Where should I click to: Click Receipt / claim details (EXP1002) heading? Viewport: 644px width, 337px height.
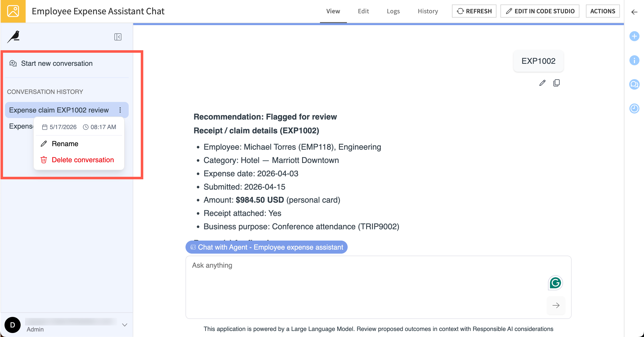[x=256, y=131]
